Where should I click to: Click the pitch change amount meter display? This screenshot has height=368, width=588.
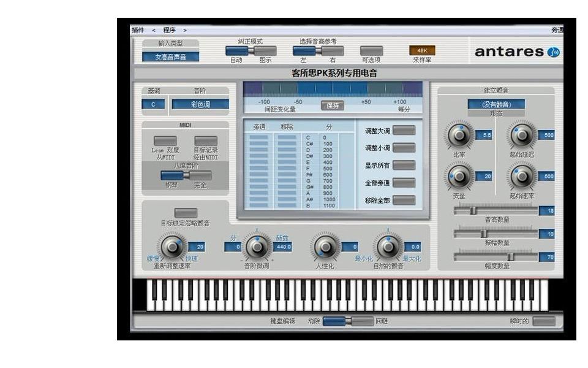333,89
